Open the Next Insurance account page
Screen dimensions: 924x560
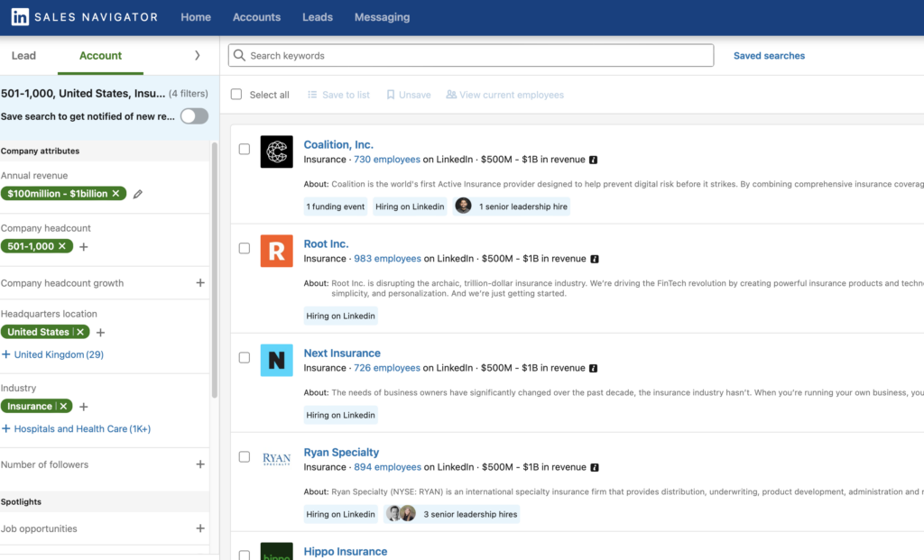pos(342,353)
